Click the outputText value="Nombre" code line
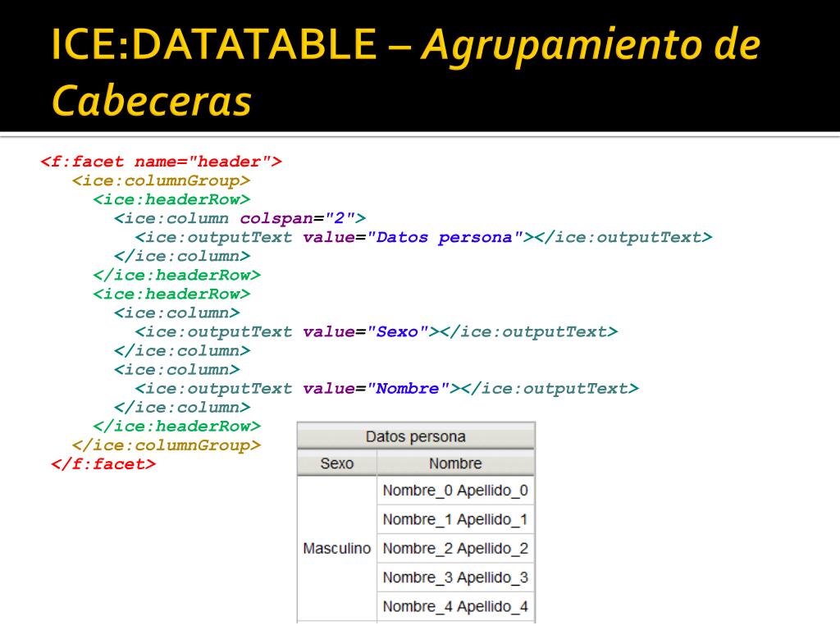Screen dimensions: 840x630 pos(387,388)
